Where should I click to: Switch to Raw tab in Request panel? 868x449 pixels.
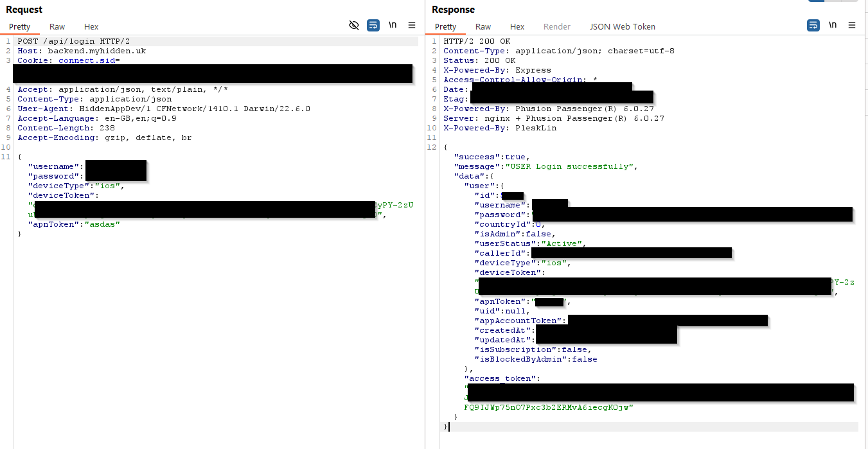click(x=57, y=26)
